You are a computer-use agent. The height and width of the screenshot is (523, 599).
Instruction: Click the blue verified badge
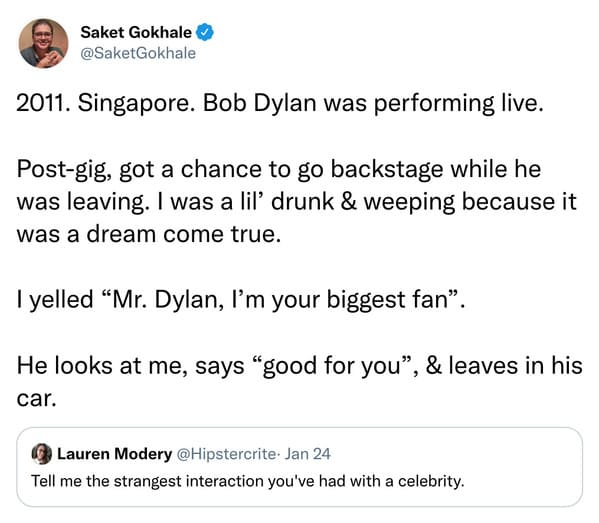coord(205,32)
